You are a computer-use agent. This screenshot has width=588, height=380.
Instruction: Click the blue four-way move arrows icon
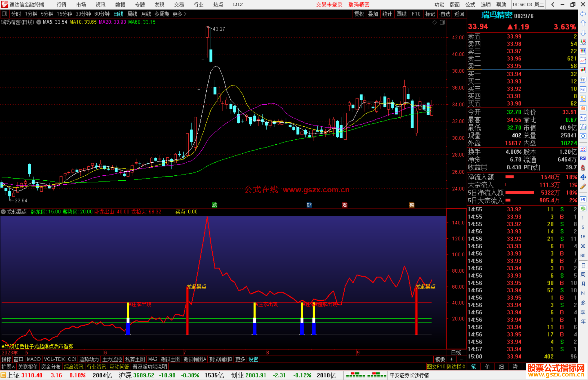(x=583, y=177)
